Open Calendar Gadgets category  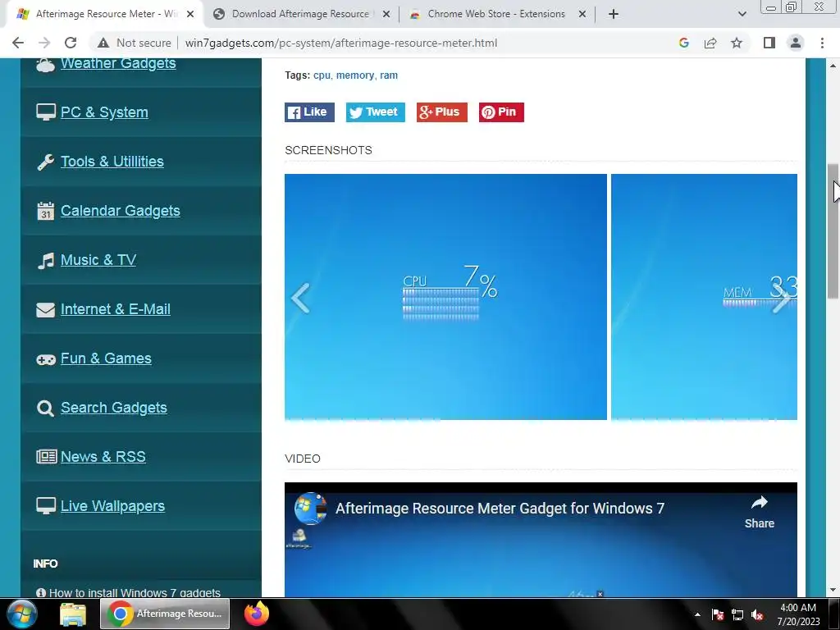pos(120,211)
